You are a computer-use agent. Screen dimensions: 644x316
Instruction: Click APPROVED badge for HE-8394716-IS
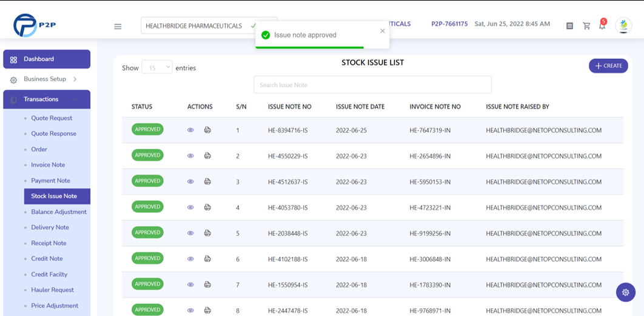click(147, 129)
